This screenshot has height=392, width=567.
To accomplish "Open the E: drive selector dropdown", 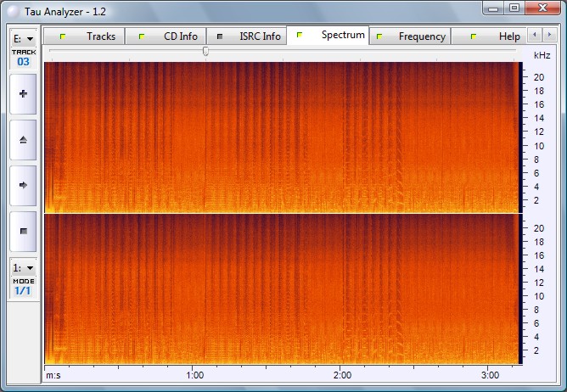I will tap(23, 39).
